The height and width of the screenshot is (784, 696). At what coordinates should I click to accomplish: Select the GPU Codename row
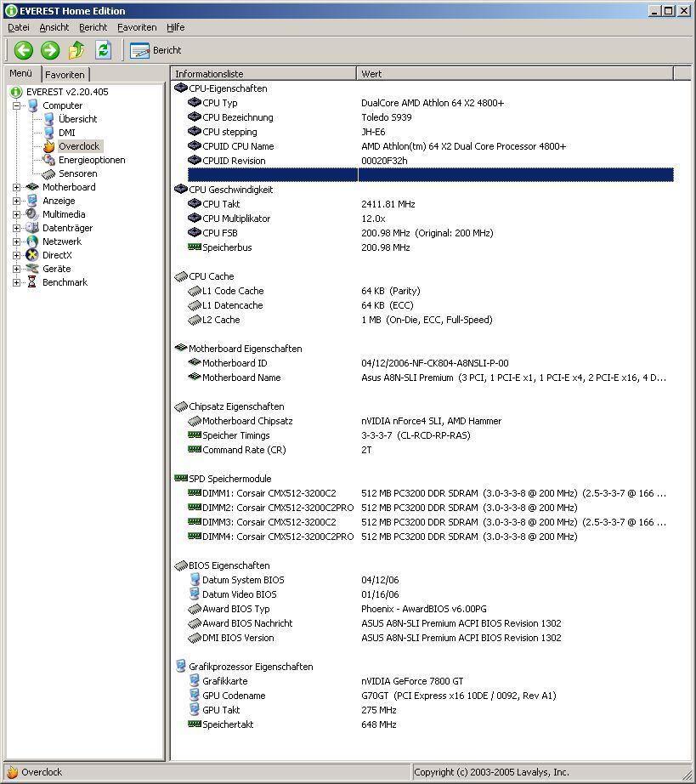(x=431, y=696)
